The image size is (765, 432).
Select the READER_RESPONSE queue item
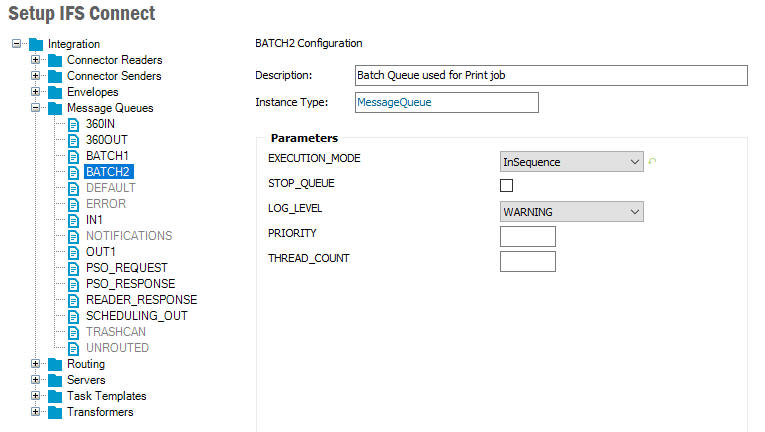[141, 300]
